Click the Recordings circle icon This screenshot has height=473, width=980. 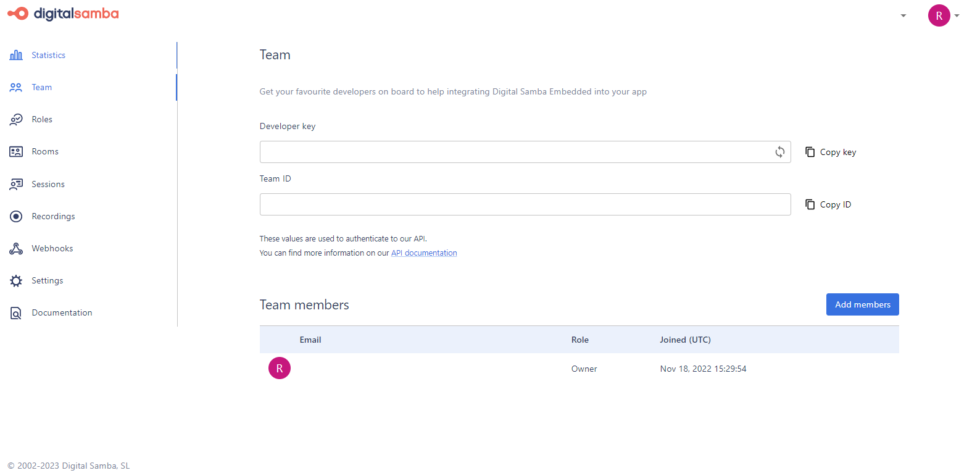coord(16,216)
